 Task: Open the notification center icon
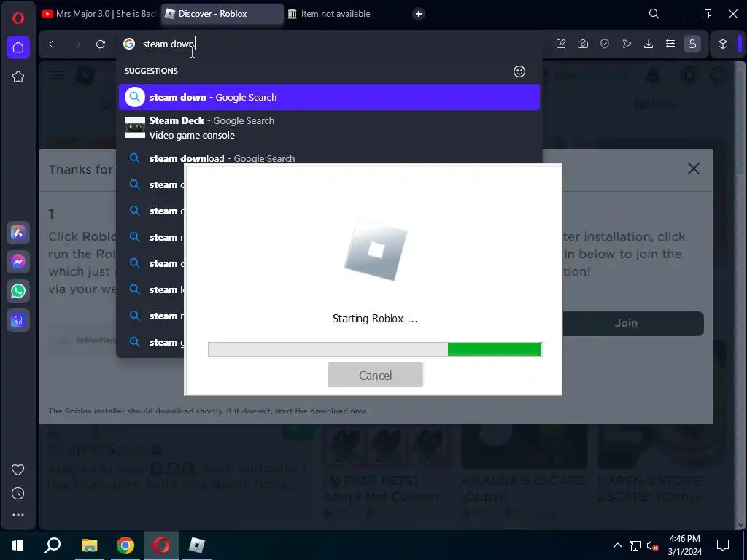pyautogui.click(x=723, y=545)
